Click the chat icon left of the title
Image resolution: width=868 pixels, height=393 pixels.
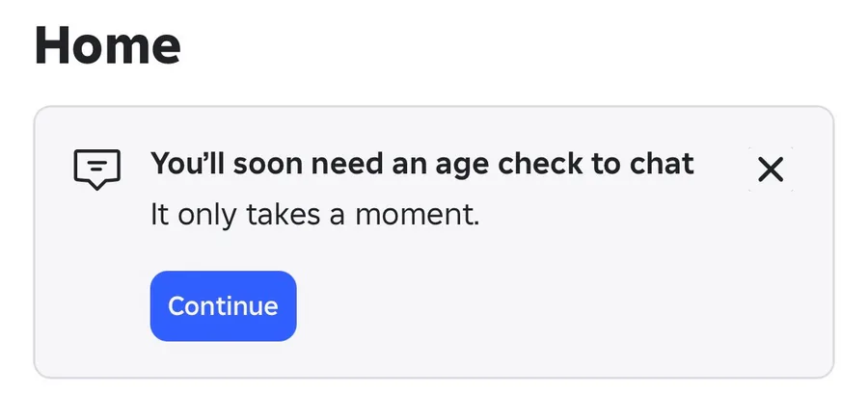97,170
